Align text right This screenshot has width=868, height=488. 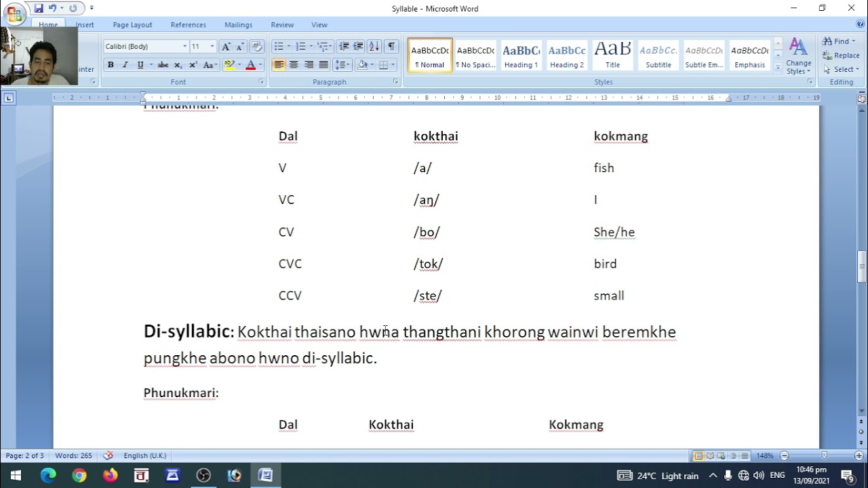pos(309,65)
